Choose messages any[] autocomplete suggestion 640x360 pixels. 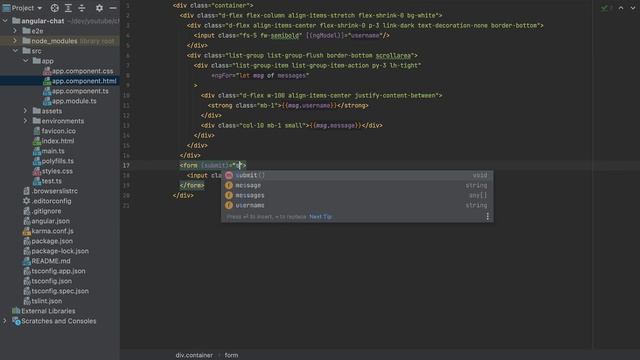coord(357,196)
